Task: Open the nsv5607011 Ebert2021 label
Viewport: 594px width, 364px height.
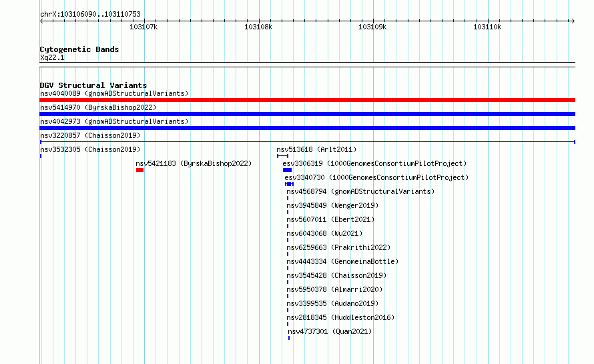Action: click(x=330, y=219)
